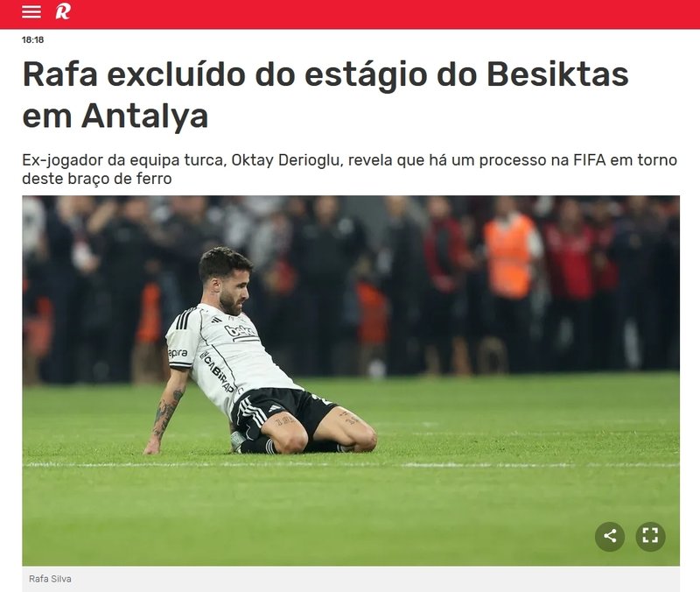Open the hamburger menu in the header
The image size is (700, 592).
31,12
